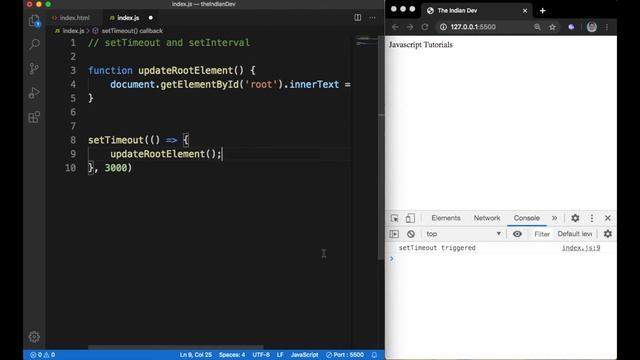This screenshot has width=640, height=360.
Task: Open notifications bell in status bar
Action: click(374, 355)
